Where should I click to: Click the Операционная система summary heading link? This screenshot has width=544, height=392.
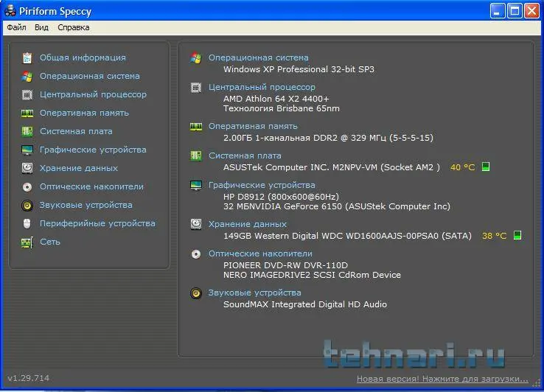259,57
